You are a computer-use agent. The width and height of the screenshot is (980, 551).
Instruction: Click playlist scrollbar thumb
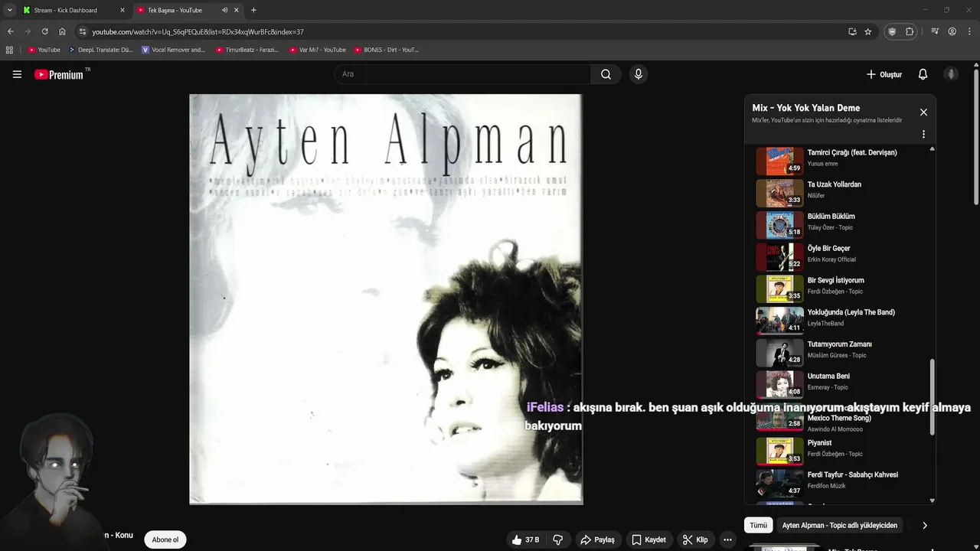pos(932,396)
